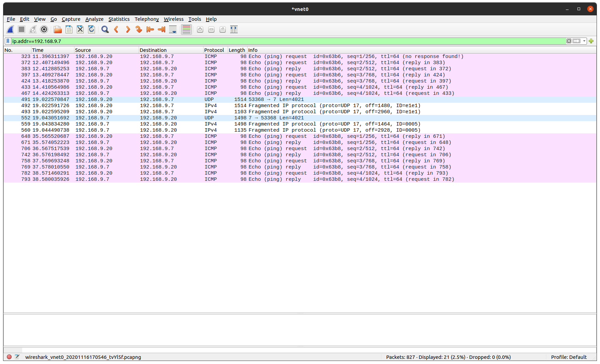The height and width of the screenshot is (364, 600).
Task: Open the Telephony menu
Action: coord(146,19)
